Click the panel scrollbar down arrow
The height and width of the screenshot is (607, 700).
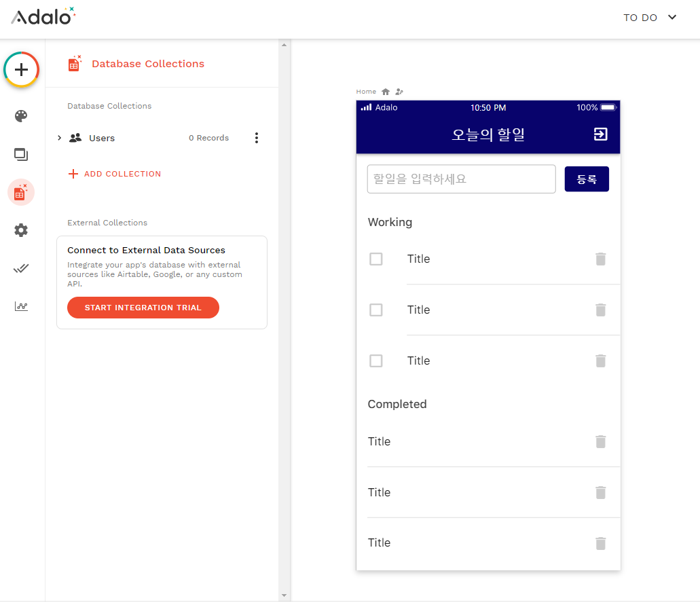pos(284,595)
